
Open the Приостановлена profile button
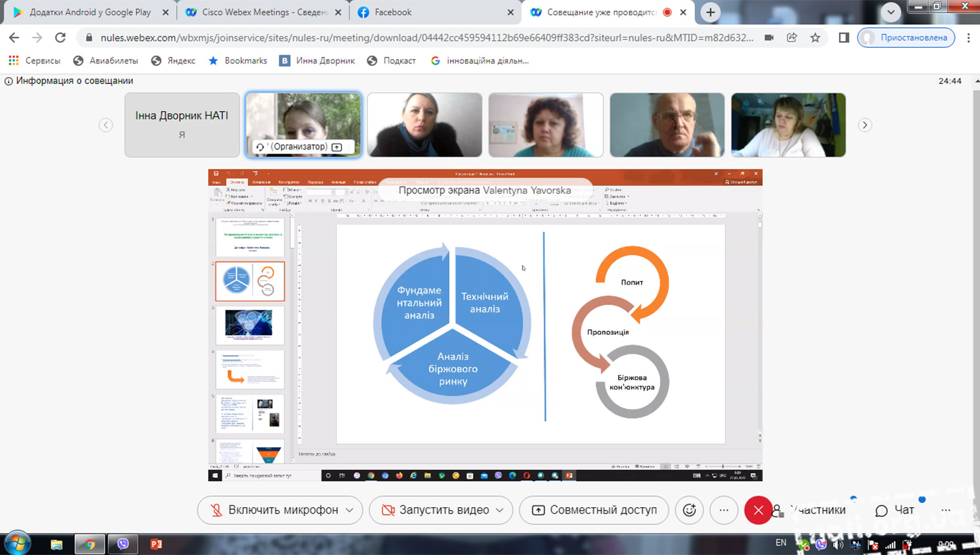click(906, 37)
